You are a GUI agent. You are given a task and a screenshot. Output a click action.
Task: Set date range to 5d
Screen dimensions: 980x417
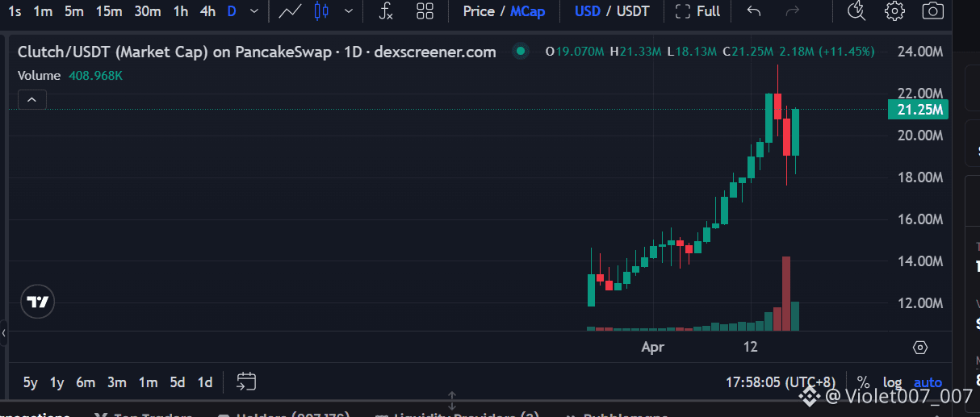coord(177,382)
